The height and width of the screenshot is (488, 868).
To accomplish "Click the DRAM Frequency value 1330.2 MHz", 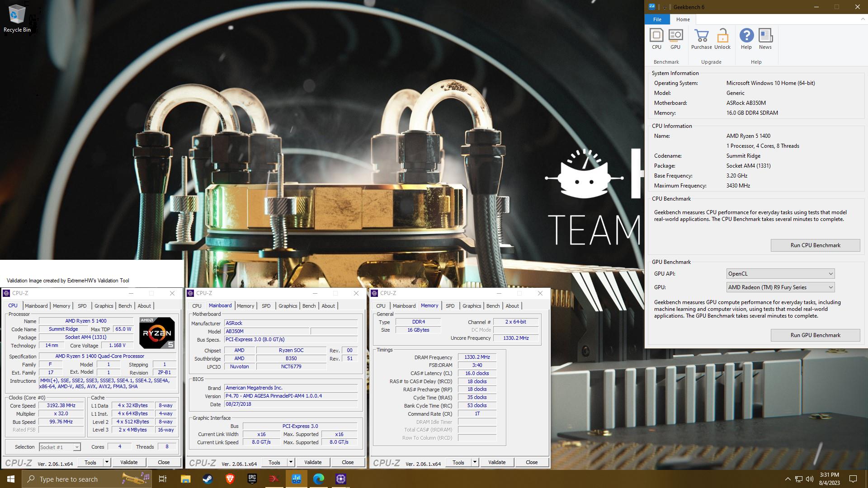I will tap(477, 357).
